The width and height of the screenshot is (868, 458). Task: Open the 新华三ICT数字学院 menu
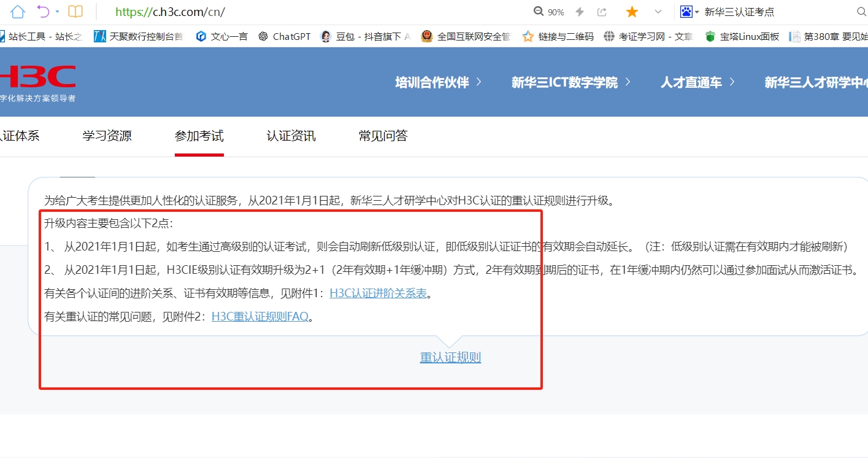click(571, 82)
